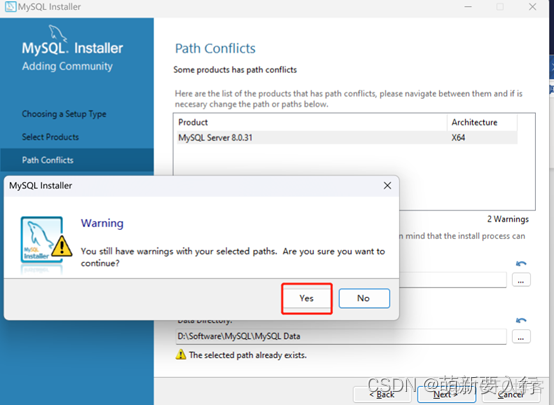The height and width of the screenshot is (405, 554).
Task: Go to the Select Products step
Action: coord(50,137)
